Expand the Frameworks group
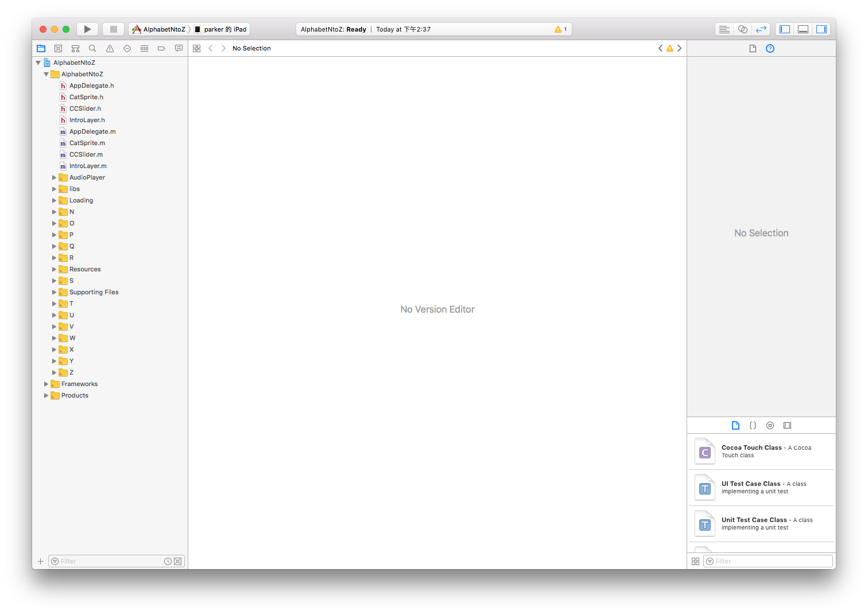Image resolution: width=868 pixels, height=615 pixels. pyautogui.click(x=46, y=384)
